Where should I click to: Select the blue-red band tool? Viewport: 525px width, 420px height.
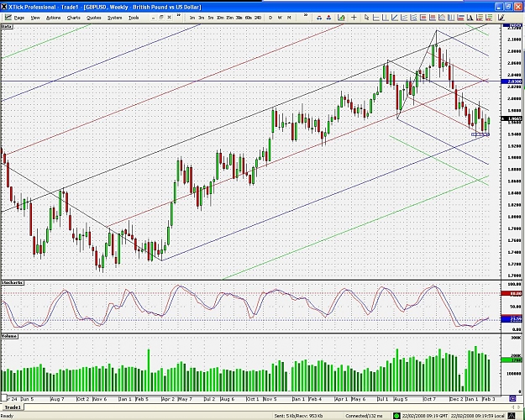coord(460,18)
